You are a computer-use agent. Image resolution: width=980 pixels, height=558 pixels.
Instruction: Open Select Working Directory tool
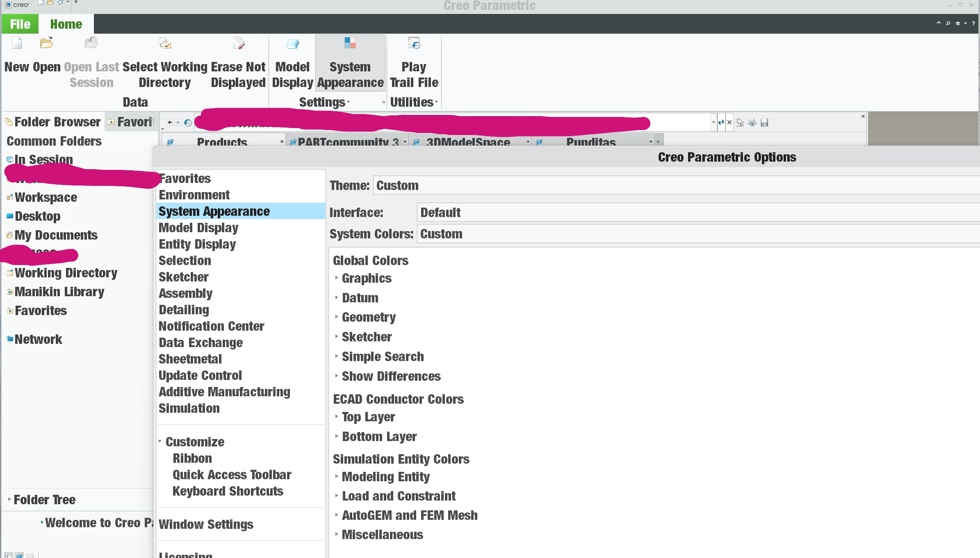pyautogui.click(x=165, y=43)
